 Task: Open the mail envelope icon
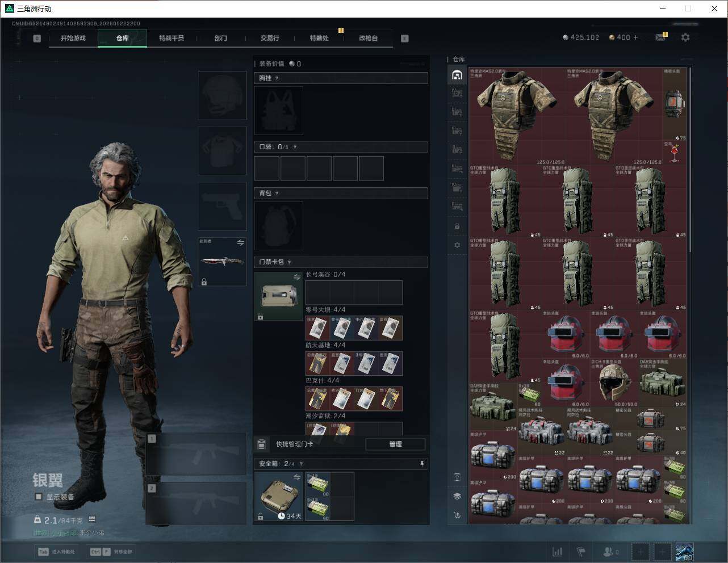point(660,37)
